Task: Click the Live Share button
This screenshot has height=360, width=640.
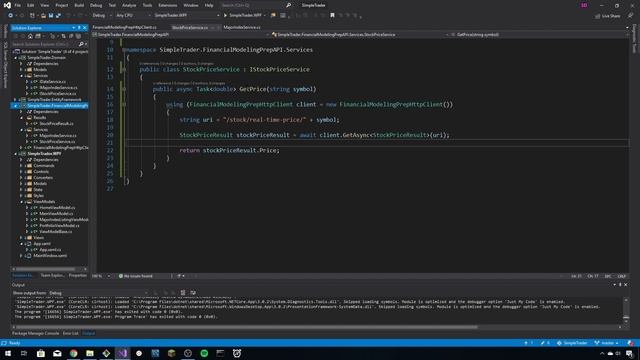Action: click(x=608, y=16)
